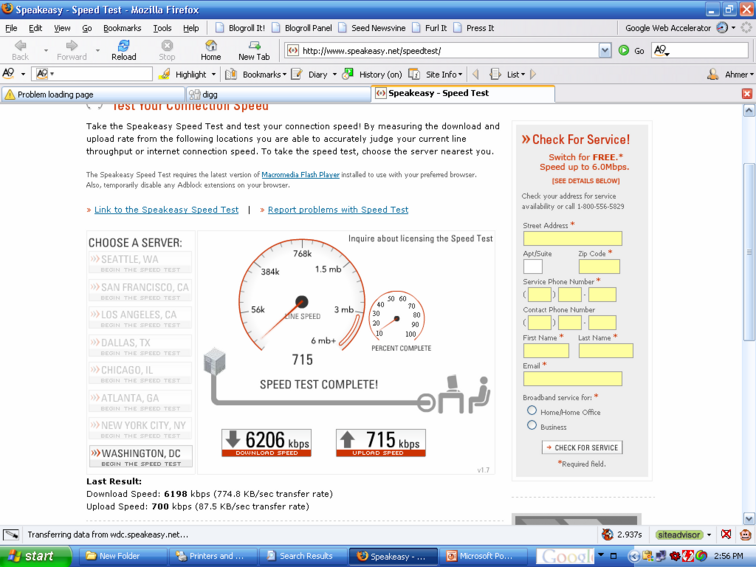Screen dimensions: 756x567
Task: Expand the Highlight dropdown arrow
Action: (x=214, y=75)
